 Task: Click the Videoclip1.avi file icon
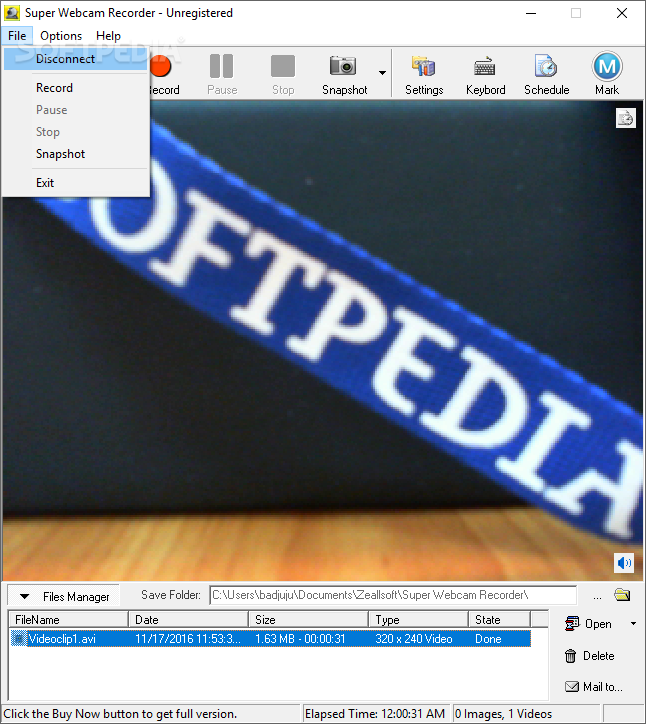click(18, 639)
